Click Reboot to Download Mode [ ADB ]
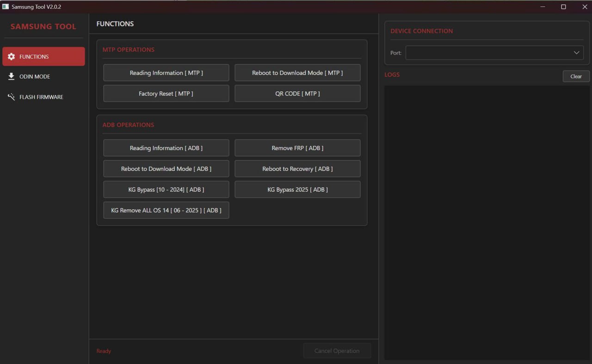This screenshot has width=592, height=364. coord(166,169)
